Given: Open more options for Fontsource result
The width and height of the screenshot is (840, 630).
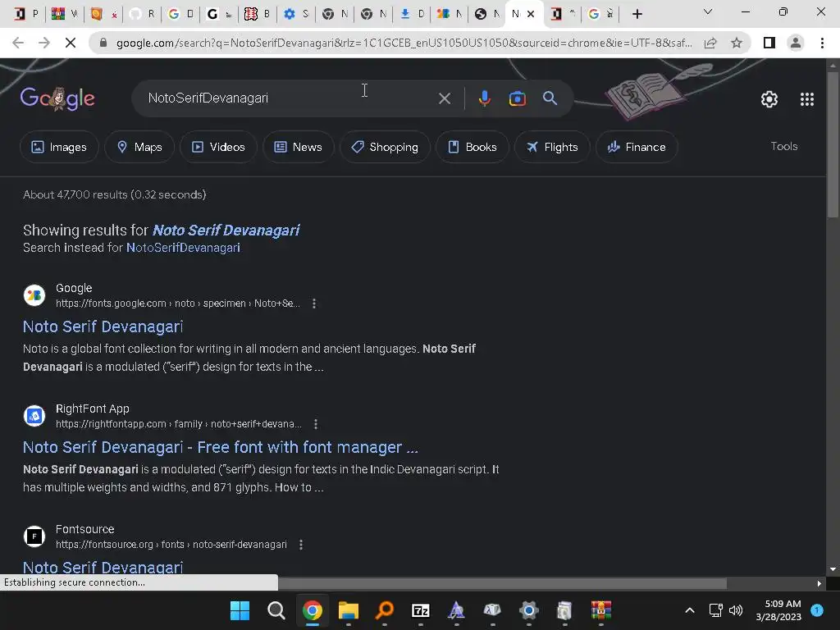Looking at the screenshot, I should 301,545.
